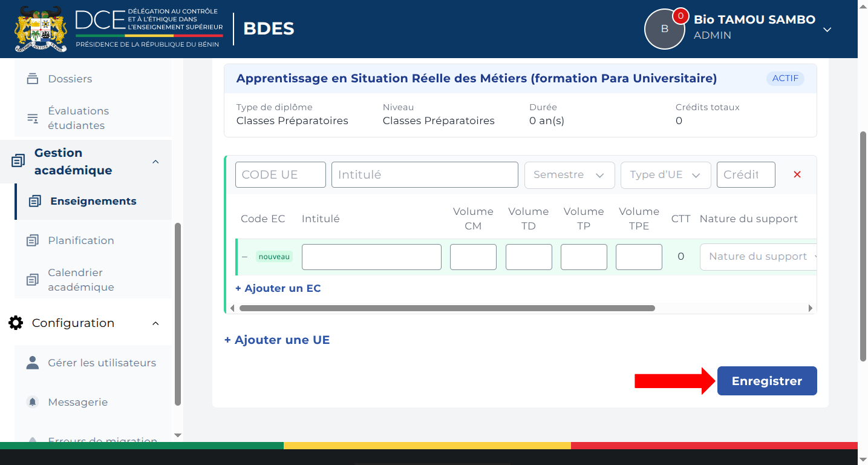The image size is (868, 465).
Task: Click the Ajouter un EC link
Action: click(x=278, y=288)
